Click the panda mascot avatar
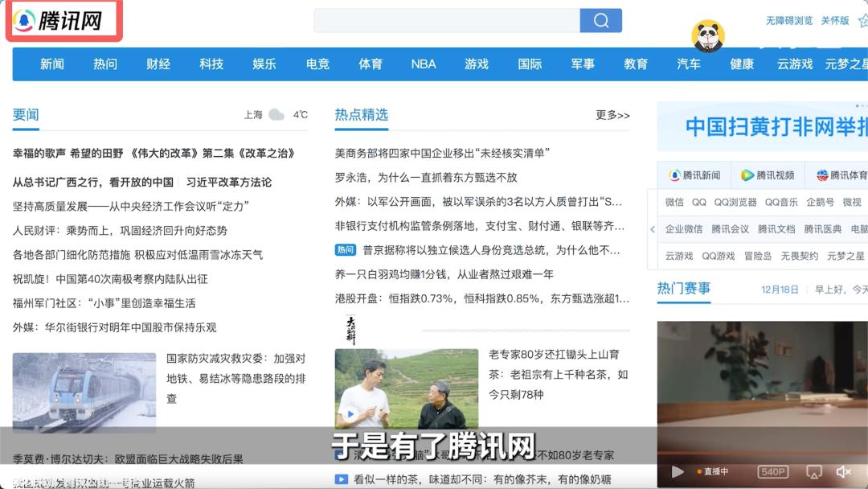 [708, 36]
